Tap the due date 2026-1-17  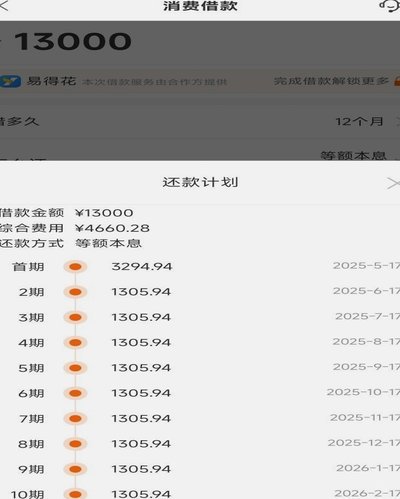(x=368, y=468)
